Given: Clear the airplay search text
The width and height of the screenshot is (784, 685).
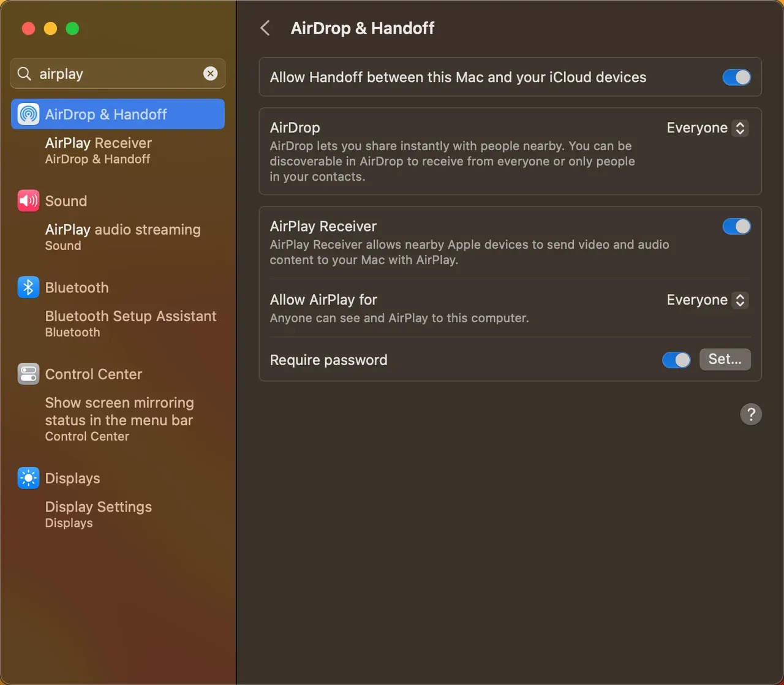Looking at the screenshot, I should (x=210, y=74).
